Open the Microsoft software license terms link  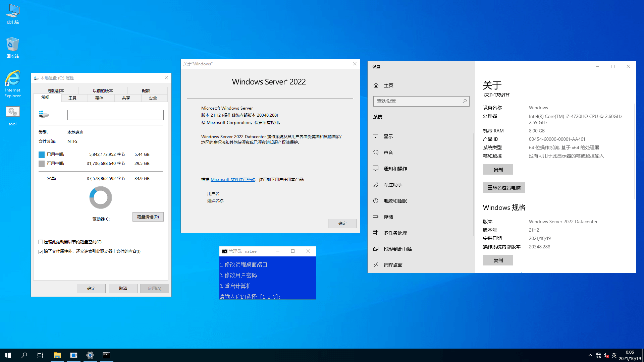click(x=233, y=180)
